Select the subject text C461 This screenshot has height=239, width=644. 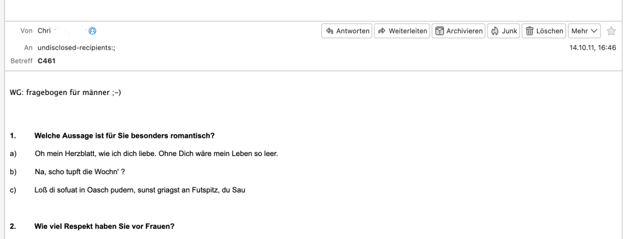(x=47, y=61)
